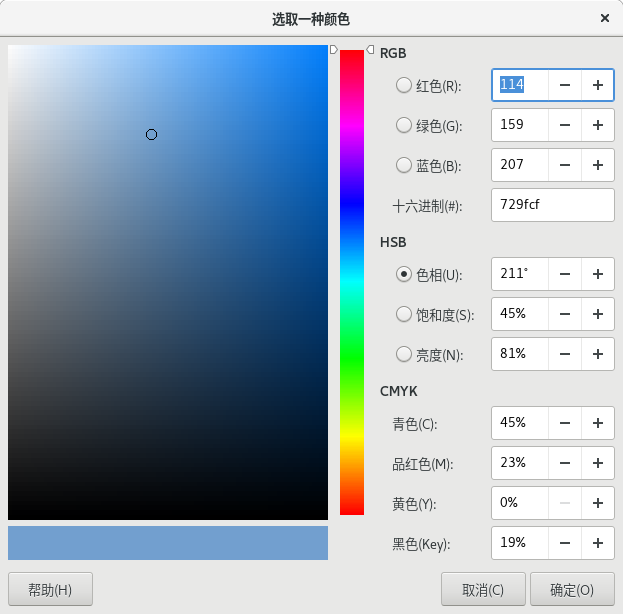623x614 pixels.
Task: Decrease the red (R) value with minus
Action: coord(565,86)
